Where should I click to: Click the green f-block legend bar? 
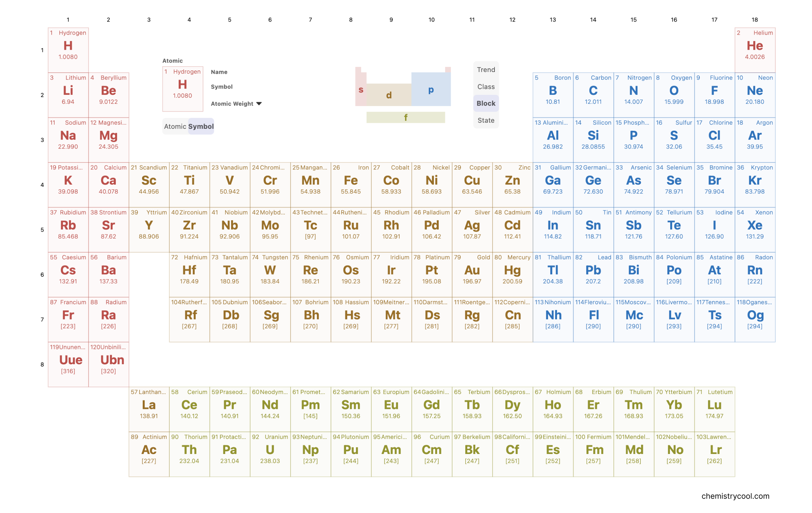tap(406, 117)
